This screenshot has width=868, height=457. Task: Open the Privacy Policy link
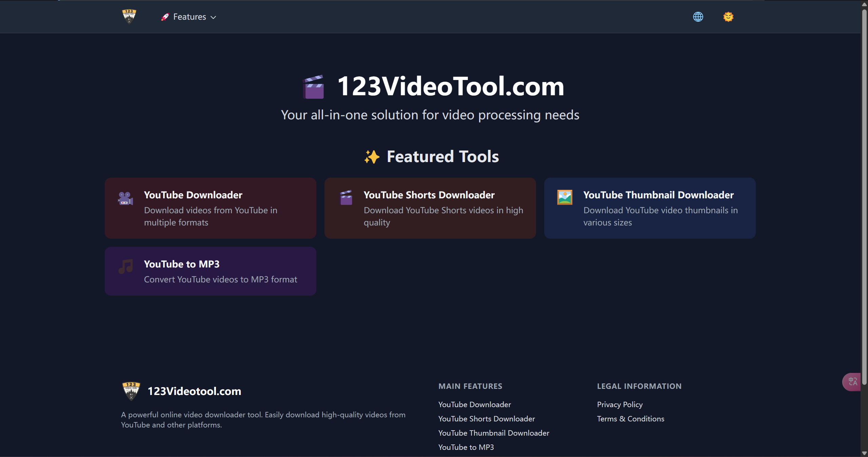pyautogui.click(x=619, y=404)
